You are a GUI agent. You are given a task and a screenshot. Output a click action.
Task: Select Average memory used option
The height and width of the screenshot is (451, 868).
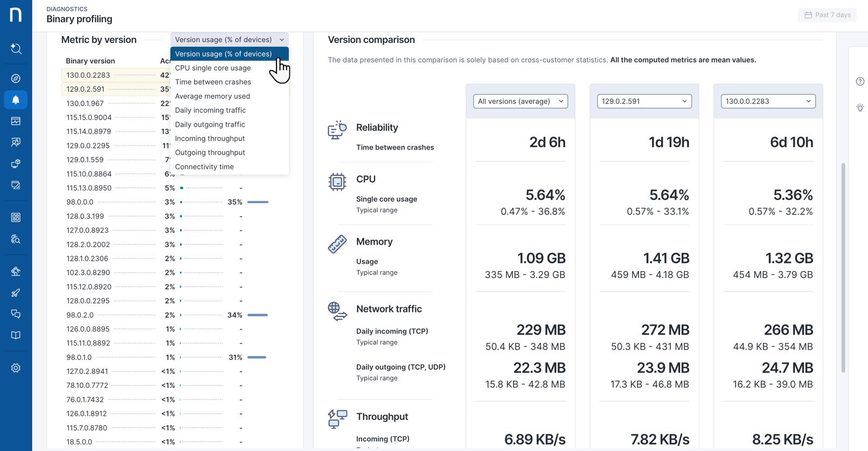coord(212,96)
